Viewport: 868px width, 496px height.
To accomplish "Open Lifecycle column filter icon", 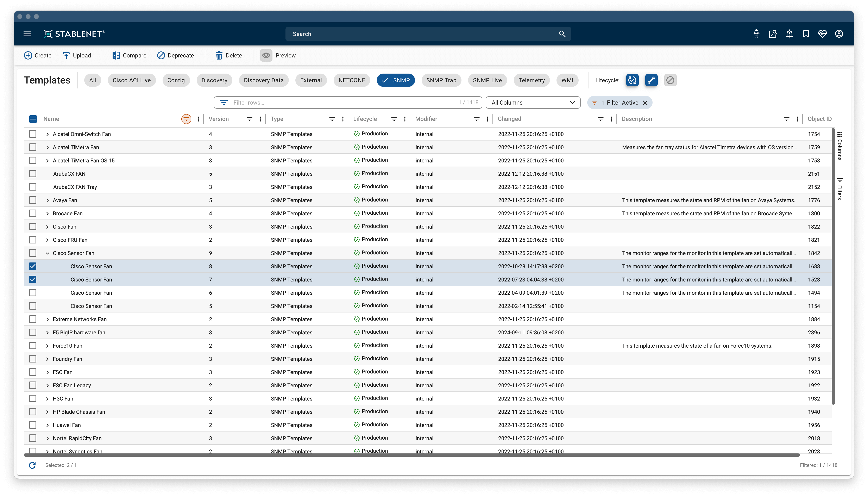I will pyautogui.click(x=394, y=119).
